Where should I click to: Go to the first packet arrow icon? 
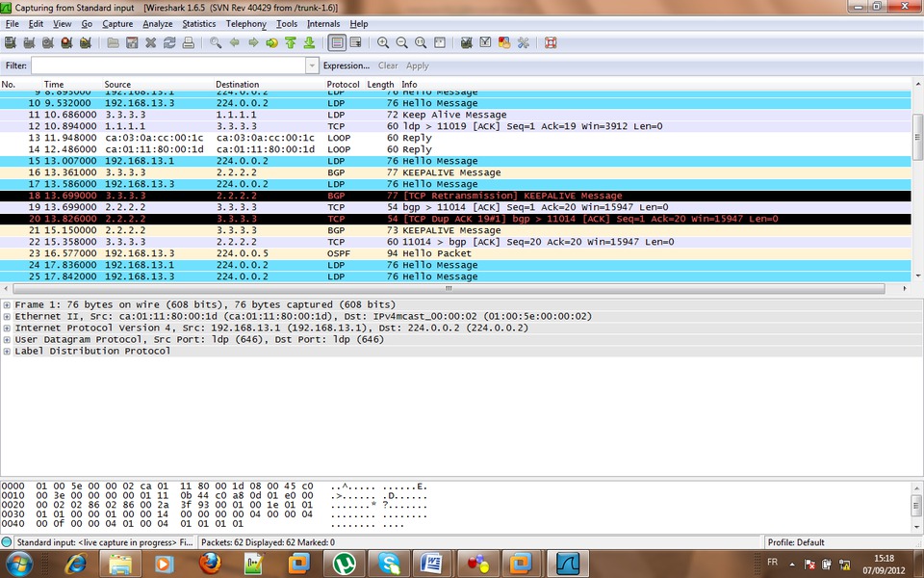[x=291, y=42]
